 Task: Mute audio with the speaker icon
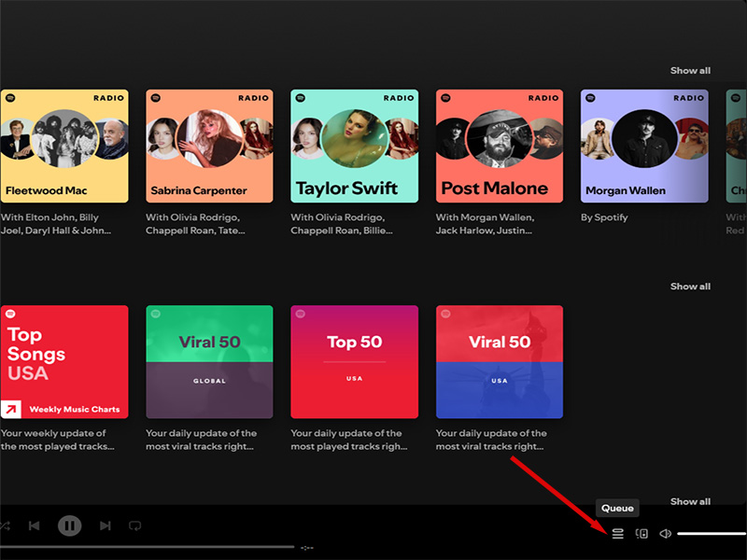[x=666, y=533]
